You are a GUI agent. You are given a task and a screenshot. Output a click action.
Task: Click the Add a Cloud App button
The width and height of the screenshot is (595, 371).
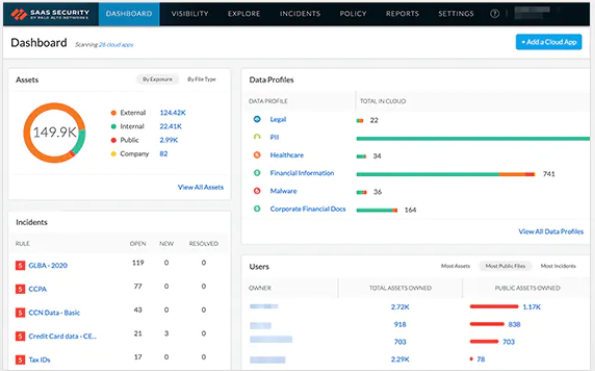click(x=549, y=42)
